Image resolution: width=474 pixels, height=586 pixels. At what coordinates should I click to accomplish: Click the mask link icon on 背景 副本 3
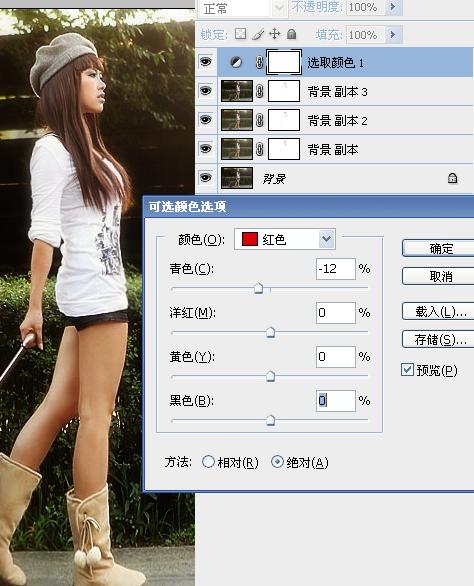tap(259, 91)
